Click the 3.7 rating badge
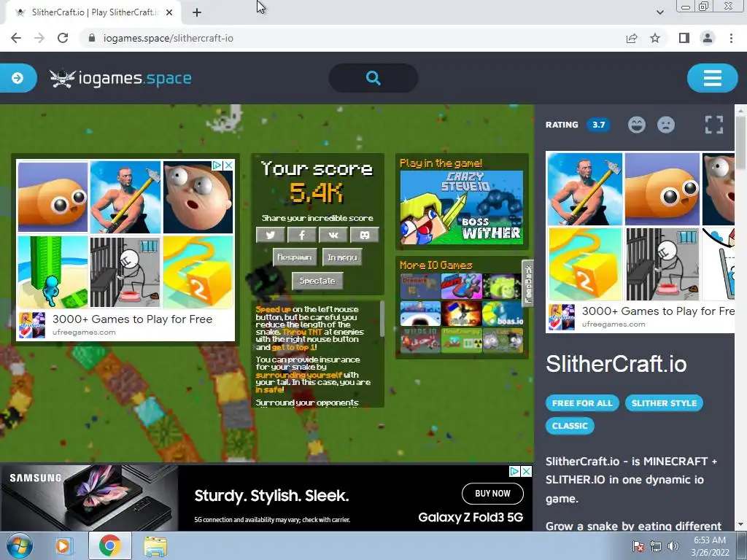Image resolution: width=747 pixels, height=560 pixels. pyautogui.click(x=598, y=125)
